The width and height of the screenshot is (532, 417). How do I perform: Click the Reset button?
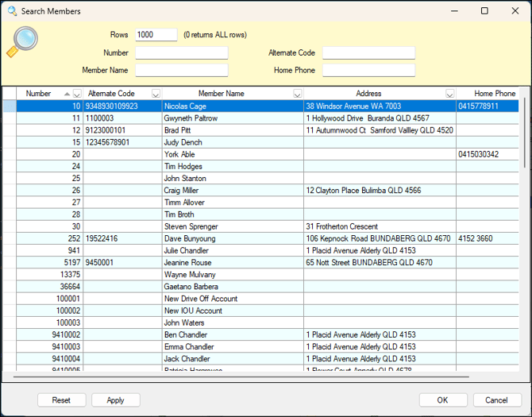61,400
